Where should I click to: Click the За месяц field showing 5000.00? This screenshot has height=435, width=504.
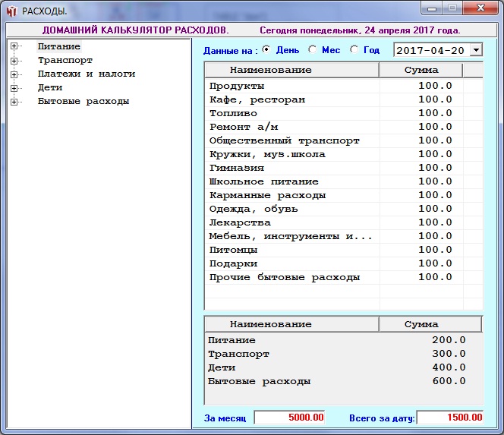pyautogui.click(x=289, y=418)
